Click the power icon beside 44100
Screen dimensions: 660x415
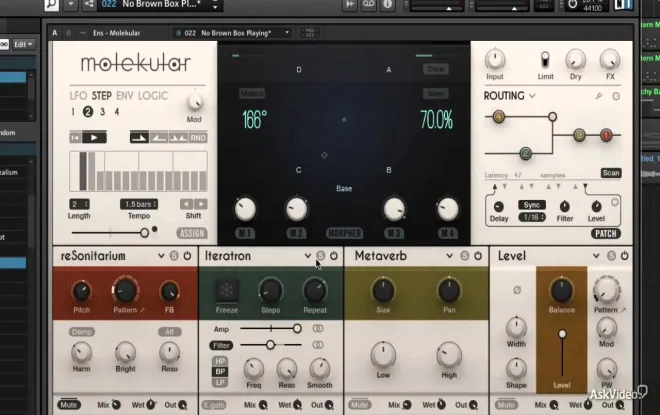pos(572,5)
